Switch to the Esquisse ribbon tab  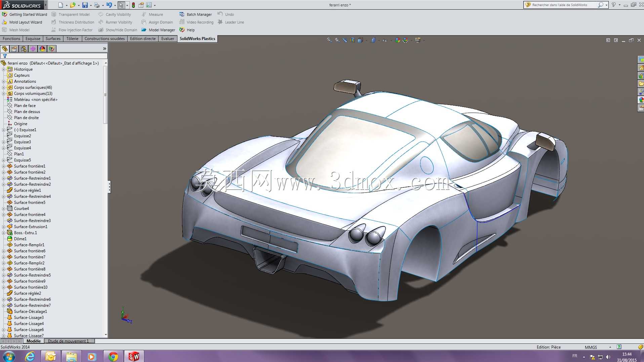pos(33,39)
